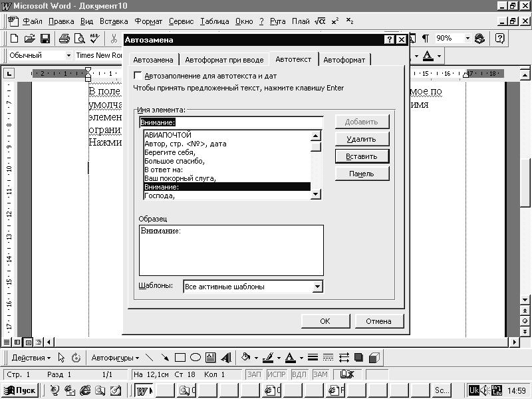Open Print Preview magnifier icon
The height and width of the screenshot is (399, 532).
click(80, 39)
